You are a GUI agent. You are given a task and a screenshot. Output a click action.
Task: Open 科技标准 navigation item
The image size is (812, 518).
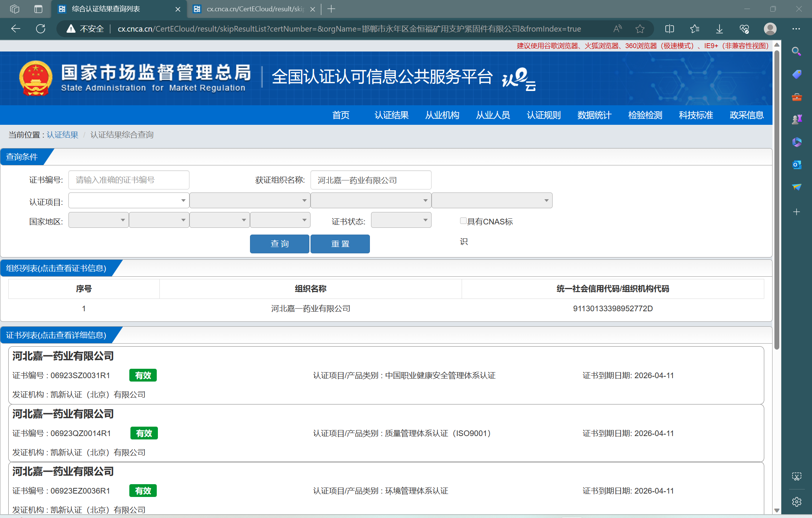(696, 115)
